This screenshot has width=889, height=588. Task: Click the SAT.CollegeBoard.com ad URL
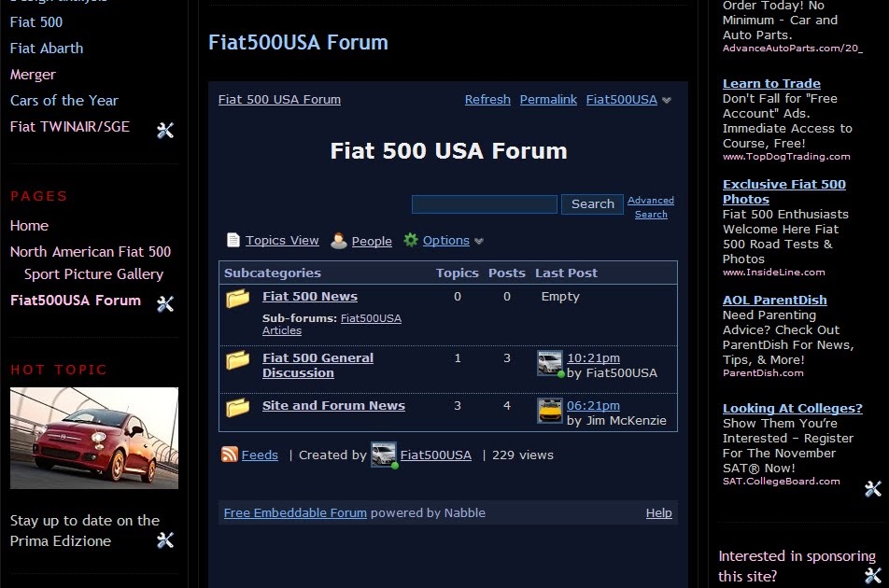coord(781,481)
